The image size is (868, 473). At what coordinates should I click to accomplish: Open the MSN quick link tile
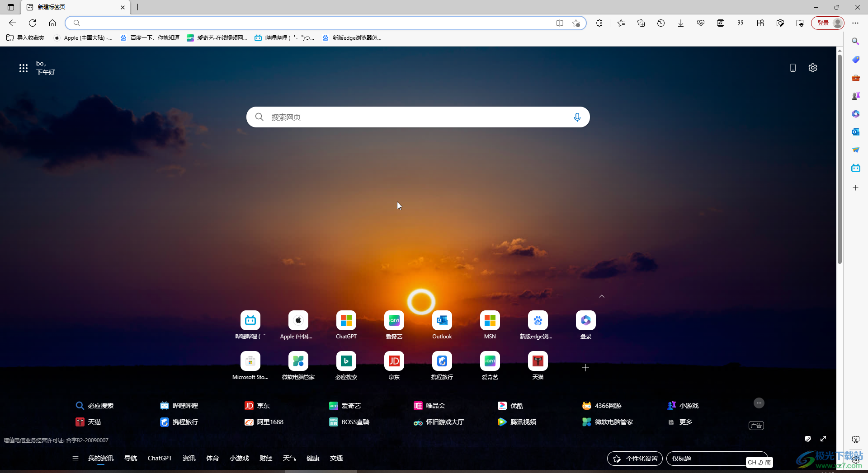(x=490, y=325)
